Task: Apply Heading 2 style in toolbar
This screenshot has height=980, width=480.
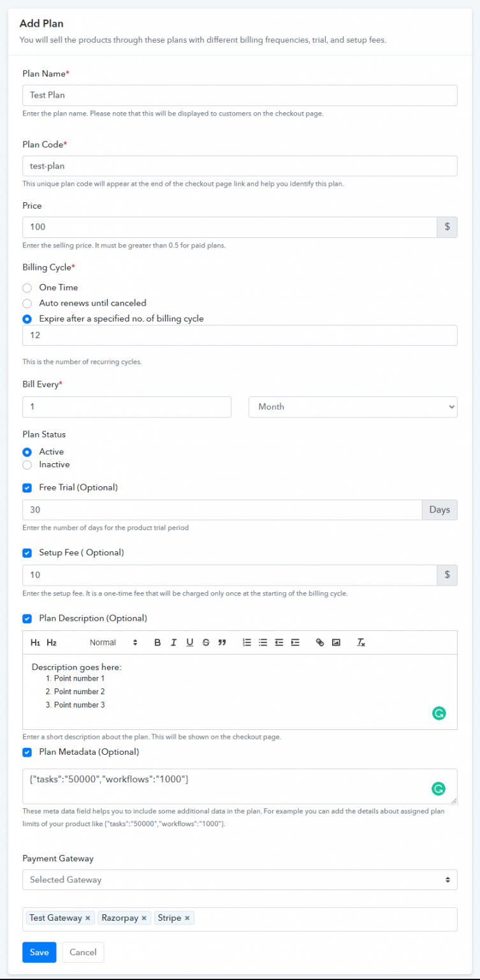Action: pyautogui.click(x=52, y=642)
